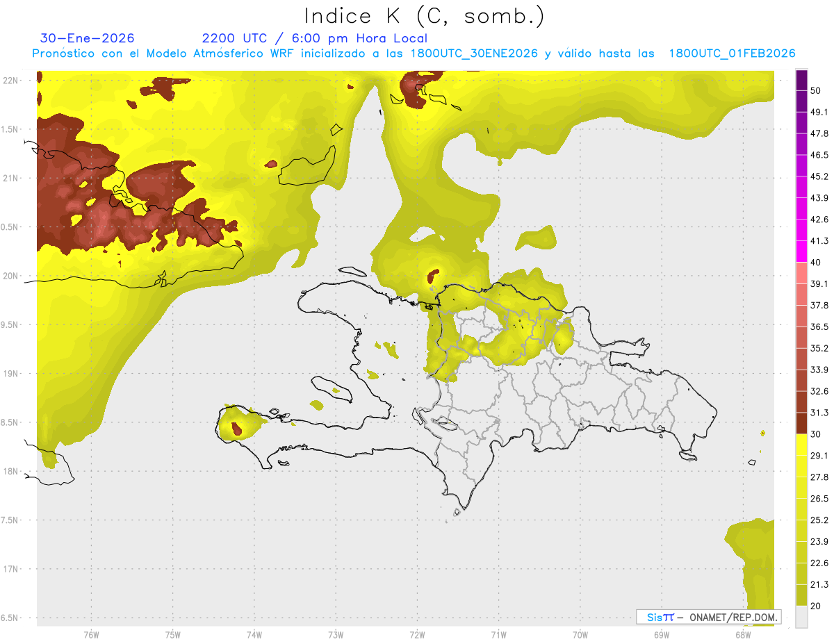Image resolution: width=834 pixels, height=644 pixels.
Task: Click the '25.2' legend value
Action: click(819, 520)
